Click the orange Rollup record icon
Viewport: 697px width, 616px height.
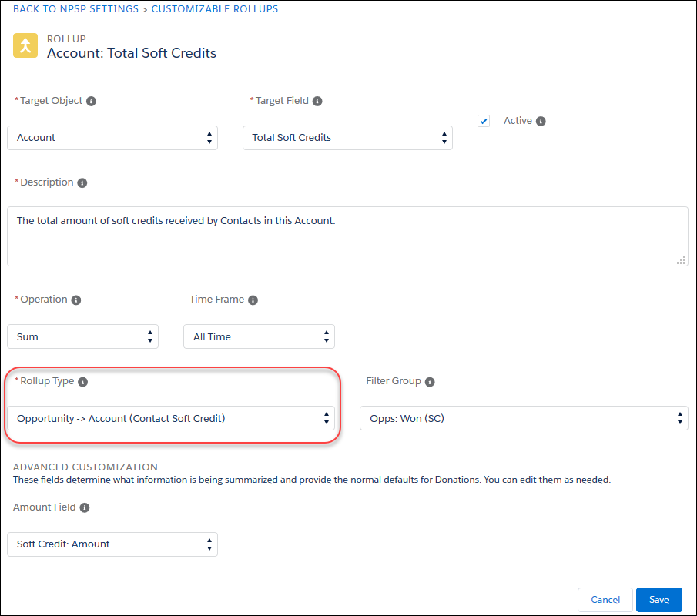pyautogui.click(x=25, y=45)
